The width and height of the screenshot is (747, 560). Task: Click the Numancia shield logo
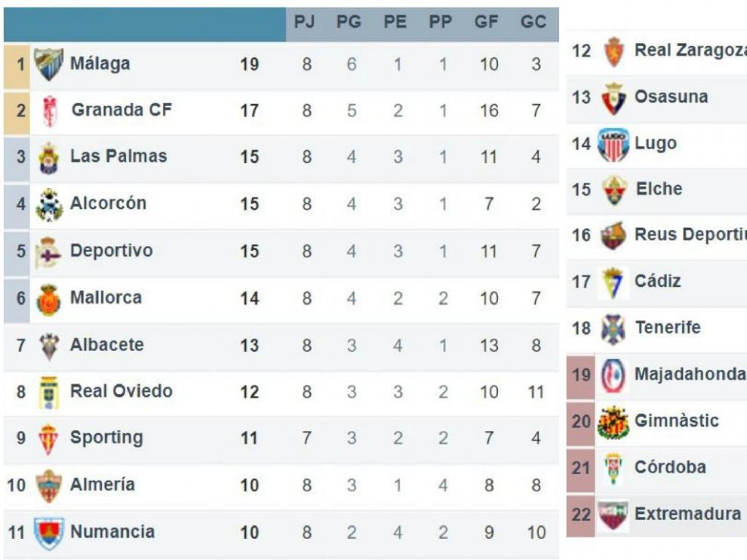(x=49, y=533)
